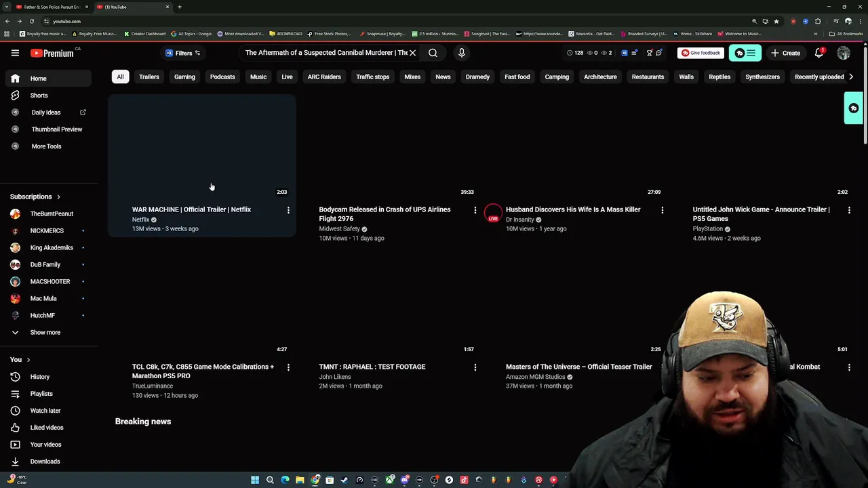
Task: Click the youtube.com address bar
Action: click(393, 21)
